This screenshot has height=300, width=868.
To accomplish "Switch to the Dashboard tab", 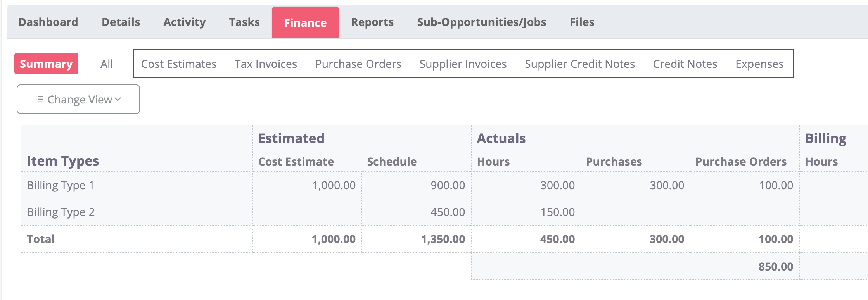I will pos(48,22).
